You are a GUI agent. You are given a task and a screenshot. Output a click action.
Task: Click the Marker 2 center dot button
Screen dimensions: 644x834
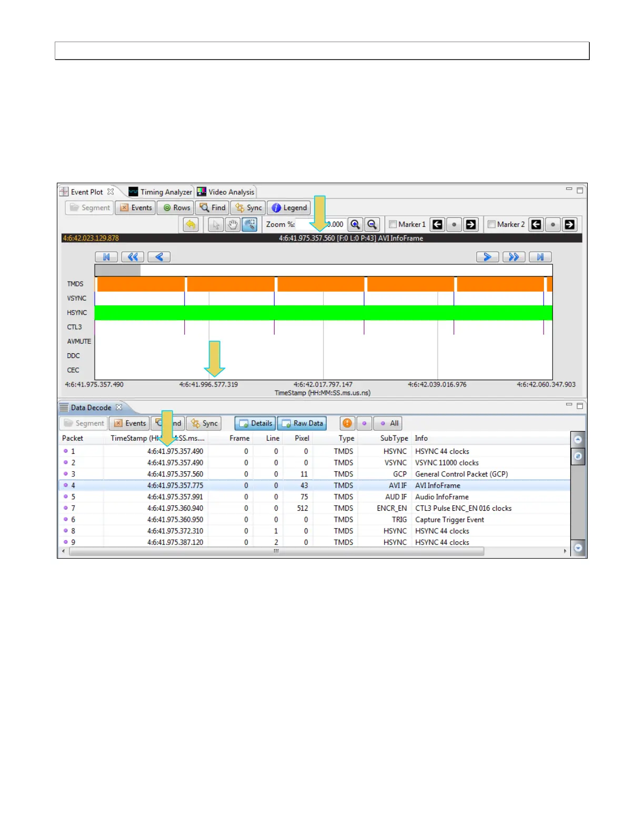tap(553, 225)
